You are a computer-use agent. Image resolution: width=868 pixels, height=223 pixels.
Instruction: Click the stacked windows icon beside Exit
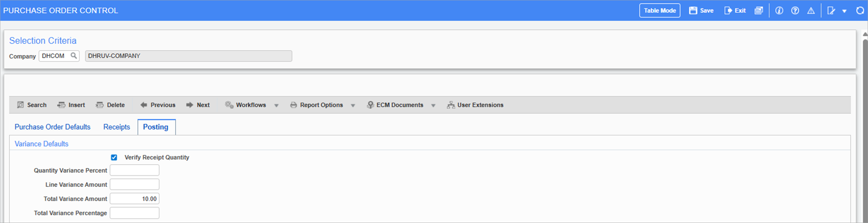[759, 11]
